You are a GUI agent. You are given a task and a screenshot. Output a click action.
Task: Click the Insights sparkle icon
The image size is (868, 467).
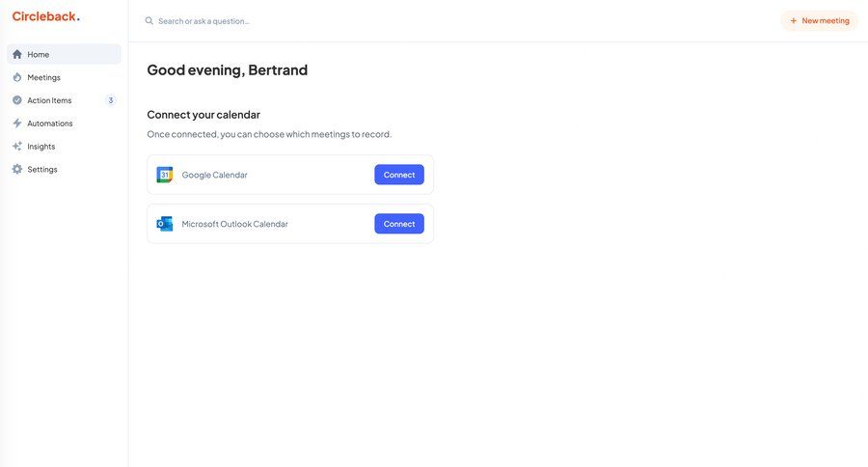click(17, 147)
